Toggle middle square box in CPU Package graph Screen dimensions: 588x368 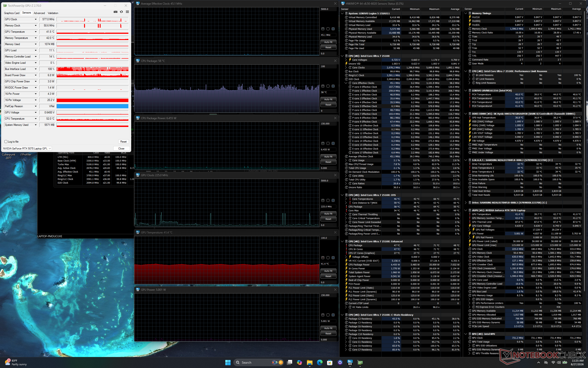click(x=328, y=86)
